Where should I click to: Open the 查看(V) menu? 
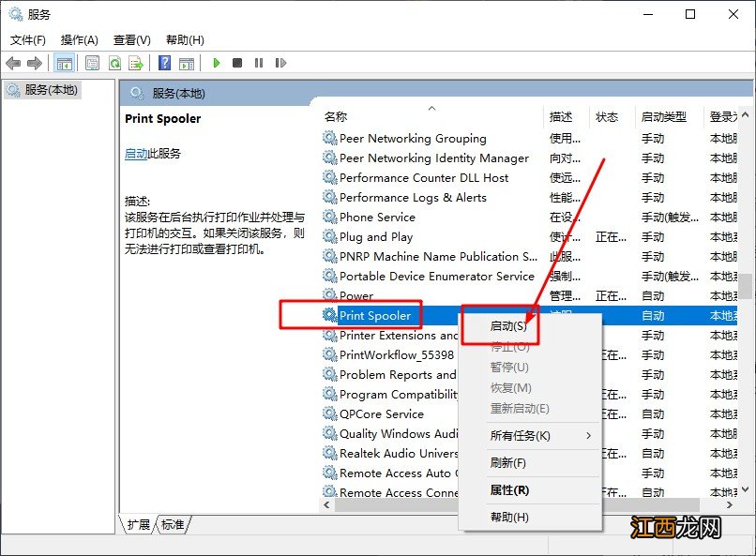coord(131,39)
